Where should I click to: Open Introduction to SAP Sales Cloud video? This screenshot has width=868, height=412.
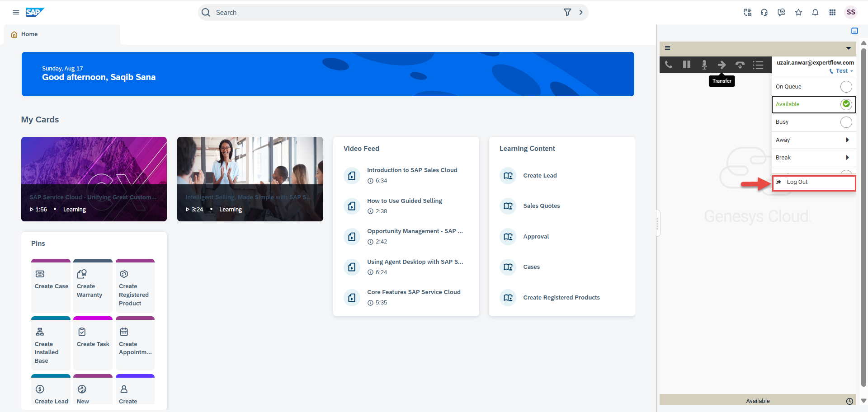(x=412, y=170)
